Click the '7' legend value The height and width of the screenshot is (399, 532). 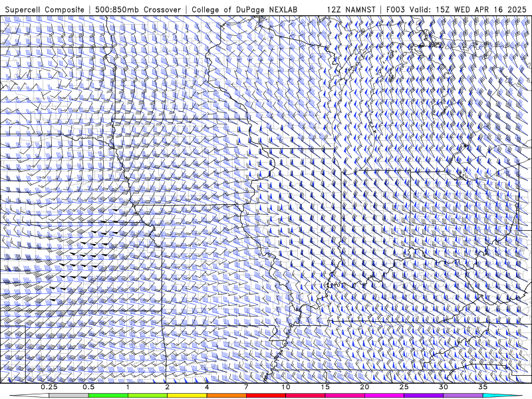tap(246, 387)
